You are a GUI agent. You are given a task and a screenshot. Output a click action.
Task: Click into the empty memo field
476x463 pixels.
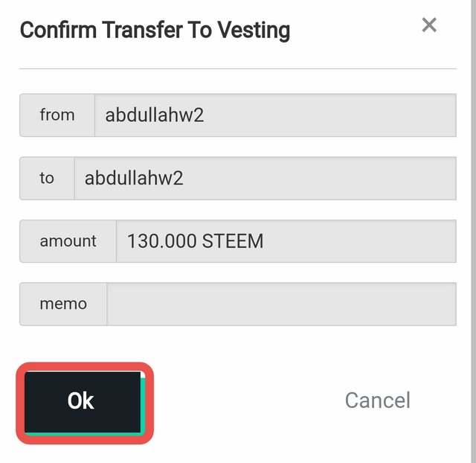click(281, 304)
